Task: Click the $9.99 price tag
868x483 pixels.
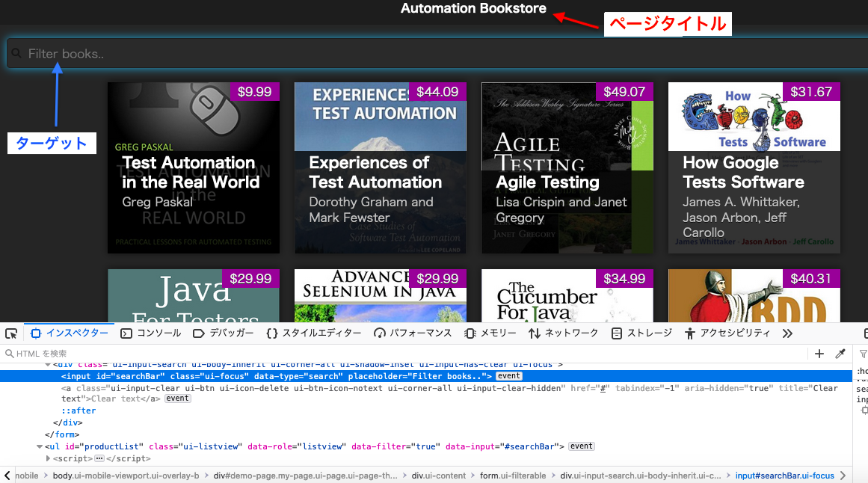Action: coord(255,92)
